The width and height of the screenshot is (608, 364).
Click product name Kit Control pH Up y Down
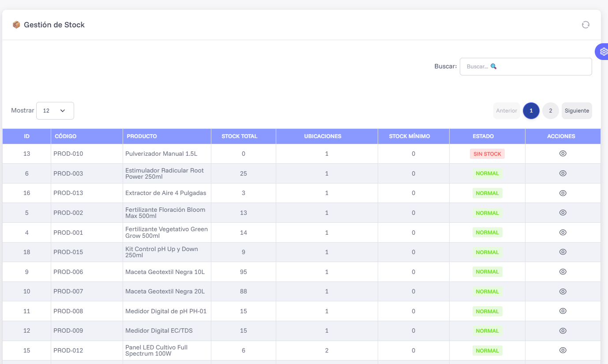(161, 252)
